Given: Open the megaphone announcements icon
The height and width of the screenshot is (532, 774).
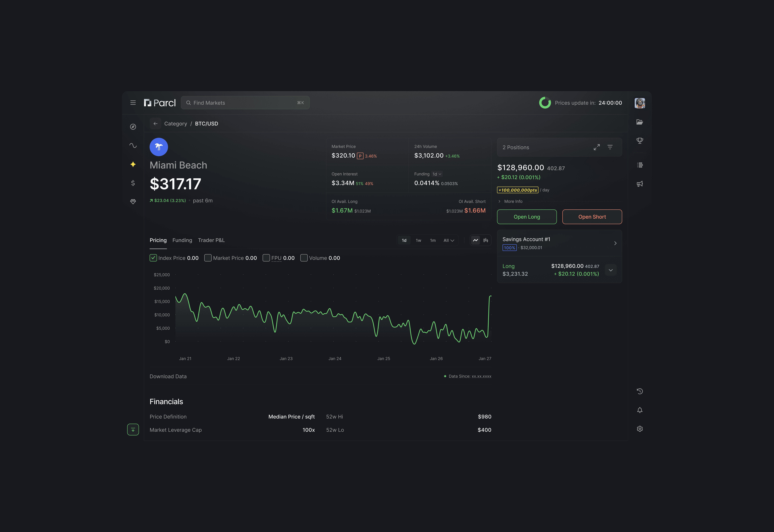Looking at the screenshot, I should (640, 184).
